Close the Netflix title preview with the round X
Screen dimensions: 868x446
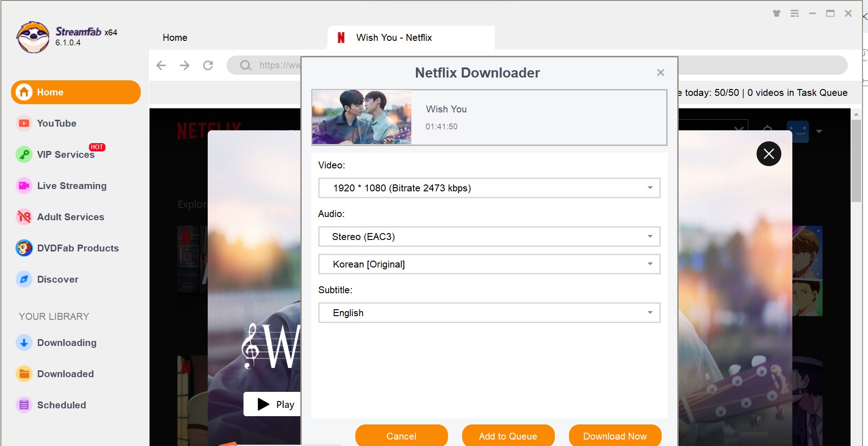[x=769, y=154]
